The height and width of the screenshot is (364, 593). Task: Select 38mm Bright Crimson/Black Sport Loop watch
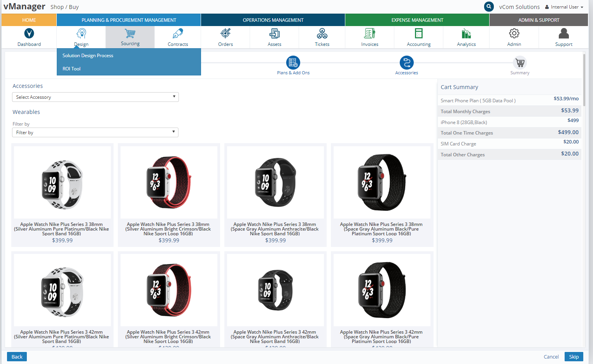[169, 182]
